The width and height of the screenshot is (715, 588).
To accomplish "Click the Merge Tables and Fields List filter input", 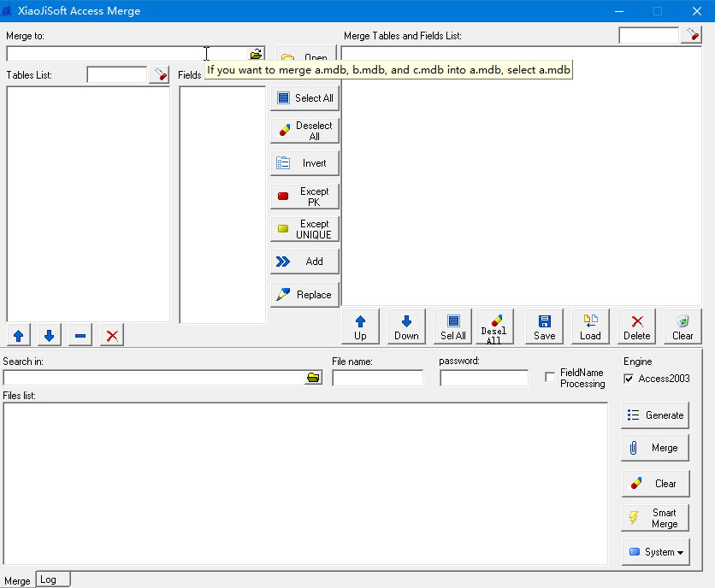I will (648, 35).
